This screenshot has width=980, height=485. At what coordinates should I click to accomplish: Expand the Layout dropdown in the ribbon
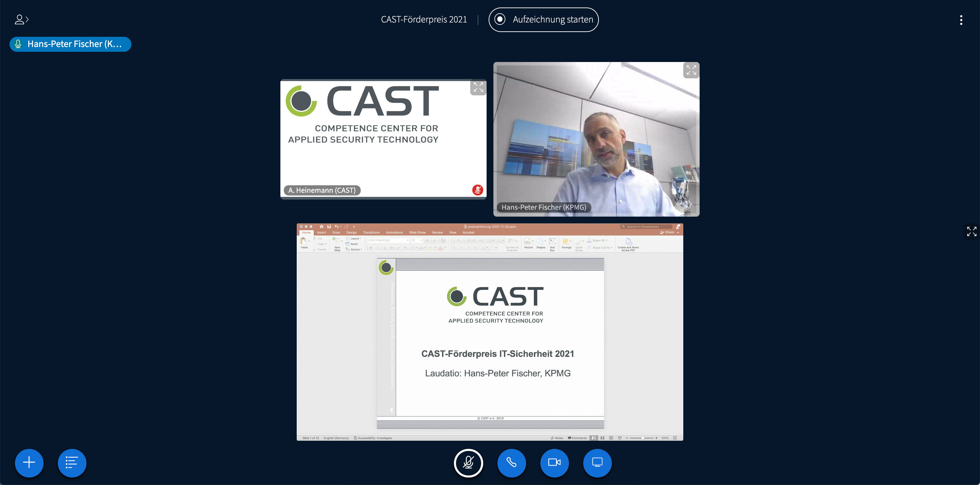(x=355, y=238)
